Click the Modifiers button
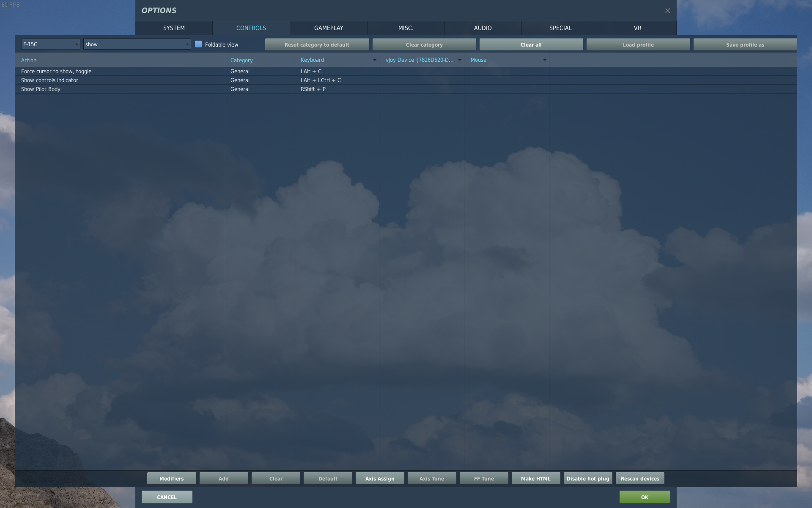This screenshot has width=812, height=508. tap(171, 478)
